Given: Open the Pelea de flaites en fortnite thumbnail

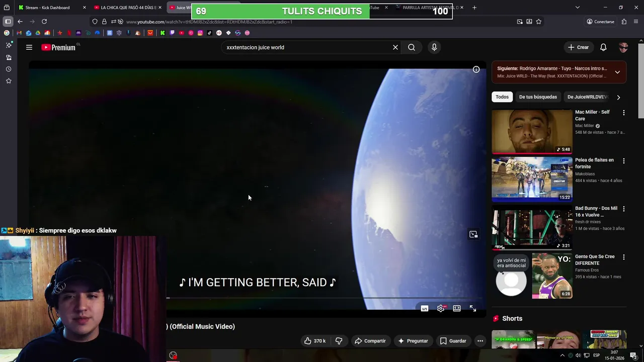Looking at the screenshot, I should click(x=532, y=179).
